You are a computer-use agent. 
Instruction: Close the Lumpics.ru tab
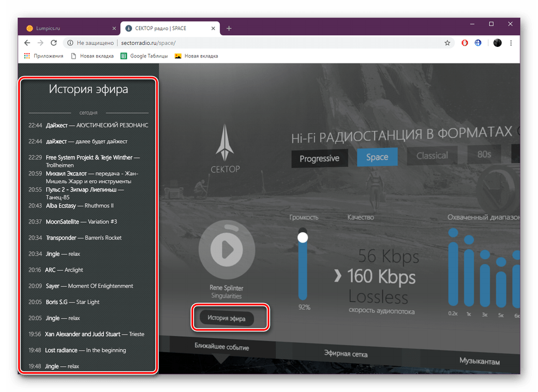click(114, 29)
